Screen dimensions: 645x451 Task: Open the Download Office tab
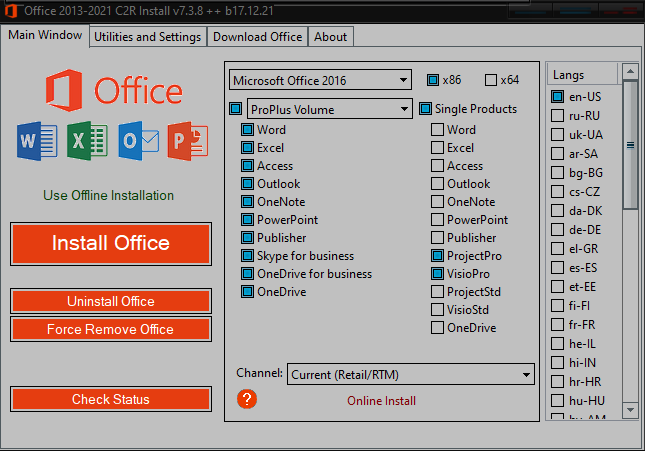(258, 37)
